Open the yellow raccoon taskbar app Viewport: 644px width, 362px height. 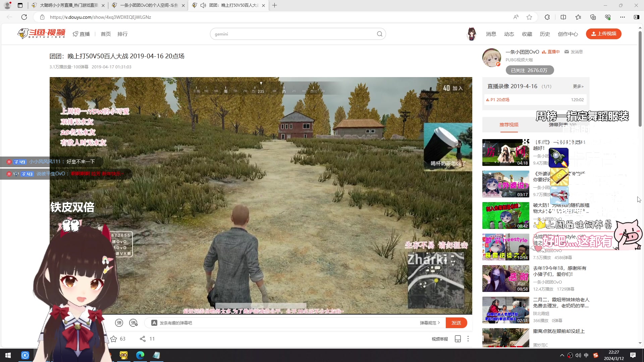pos(124,355)
